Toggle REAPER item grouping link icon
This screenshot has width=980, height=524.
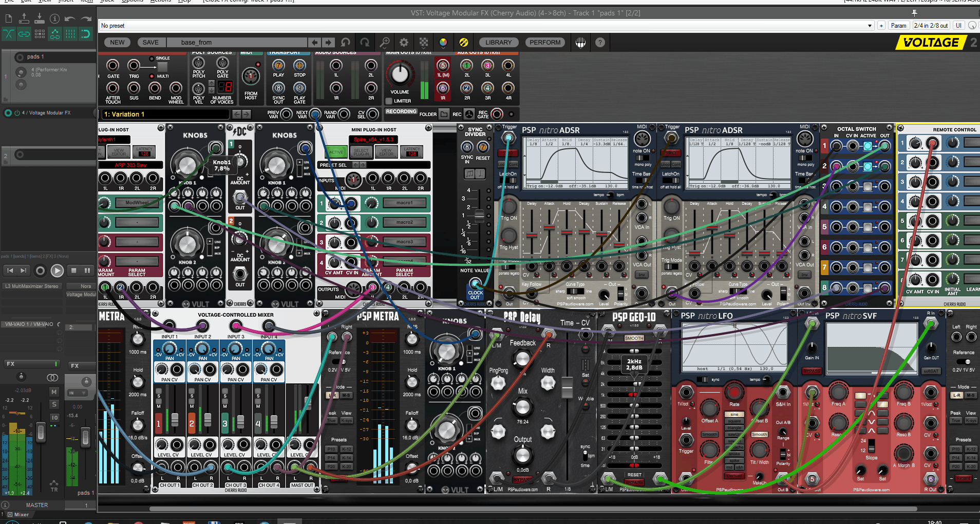click(x=24, y=34)
